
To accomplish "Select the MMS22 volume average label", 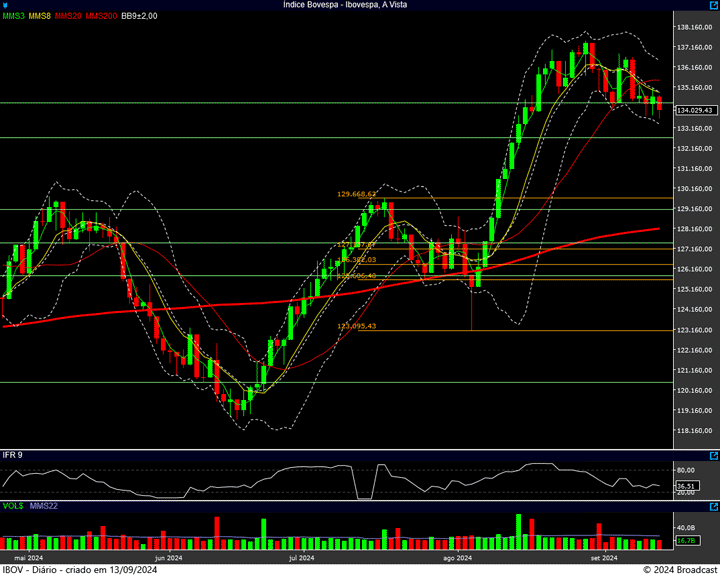I will pyautogui.click(x=43, y=507).
